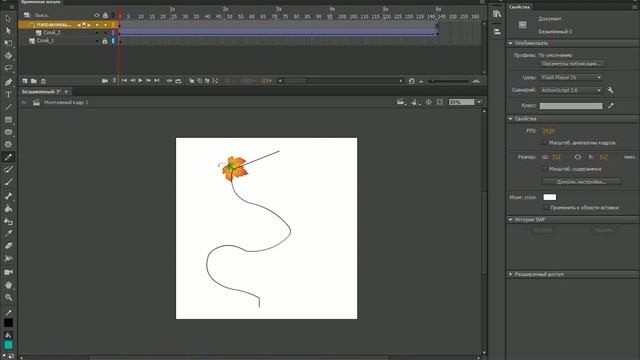Click the edit class pencil icon
Viewport: 640px width, 360px height.
coord(611,106)
